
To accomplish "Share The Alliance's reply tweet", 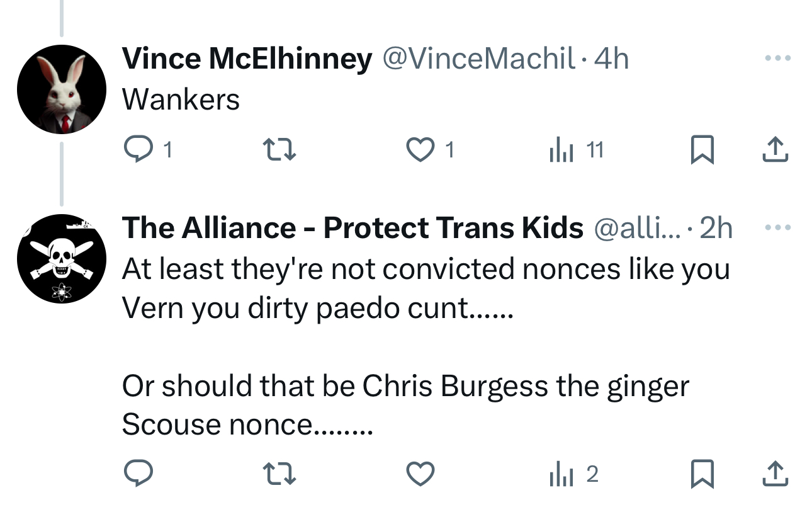I will pos(775,474).
